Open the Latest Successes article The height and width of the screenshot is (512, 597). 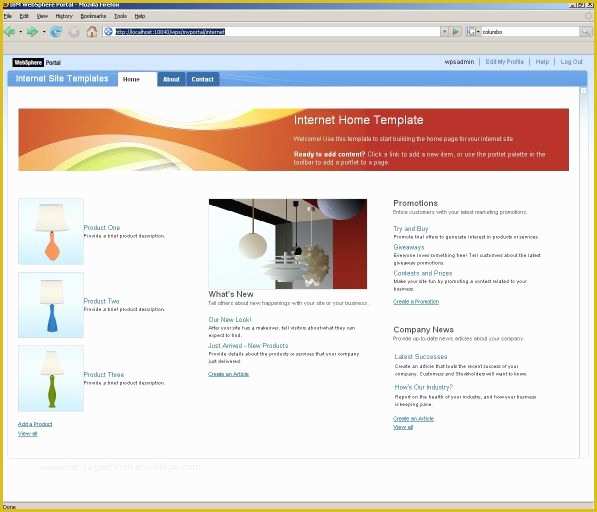coord(421,357)
